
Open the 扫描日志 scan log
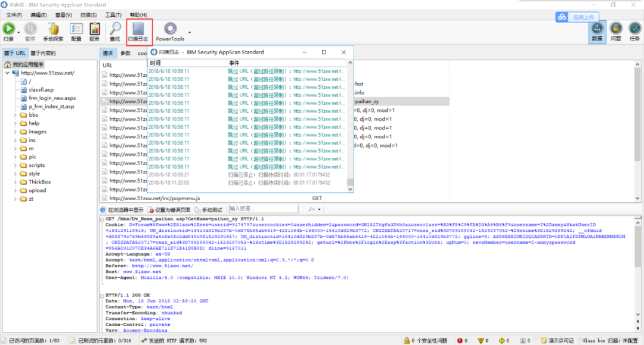138,32
